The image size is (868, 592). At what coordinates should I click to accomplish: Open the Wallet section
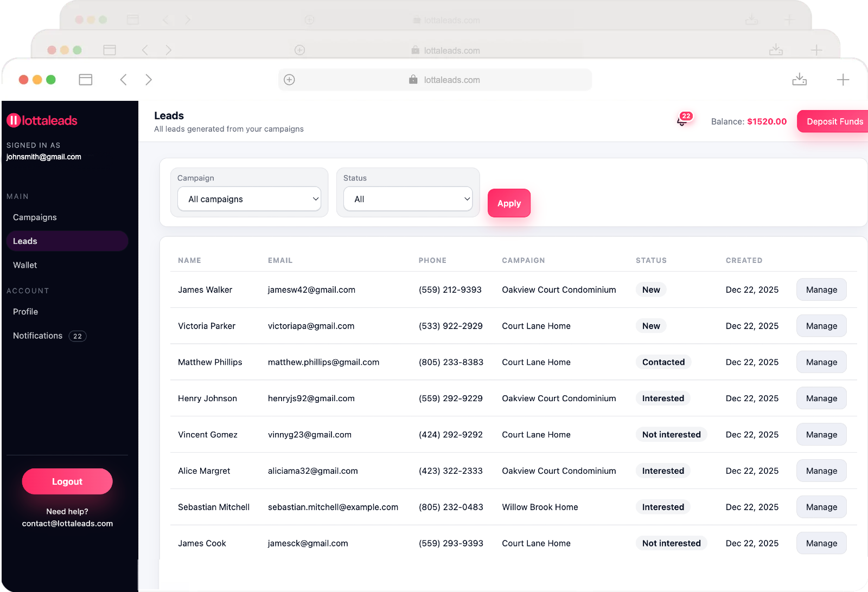25,265
